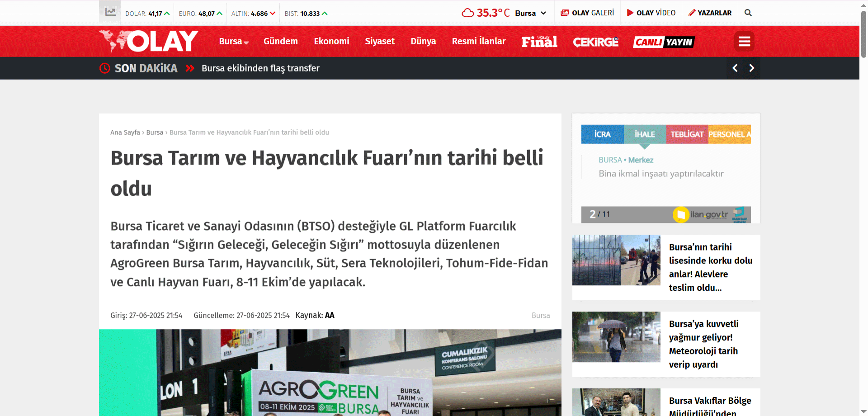This screenshot has width=868, height=416.
Task: Open the Olay Video link
Action: click(x=651, y=13)
